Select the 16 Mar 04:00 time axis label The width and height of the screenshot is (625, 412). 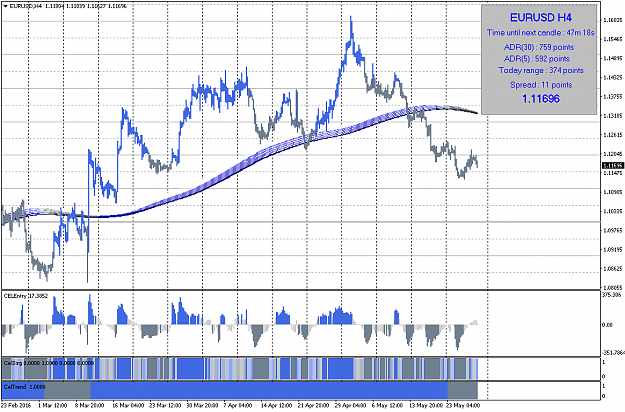(128, 406)
